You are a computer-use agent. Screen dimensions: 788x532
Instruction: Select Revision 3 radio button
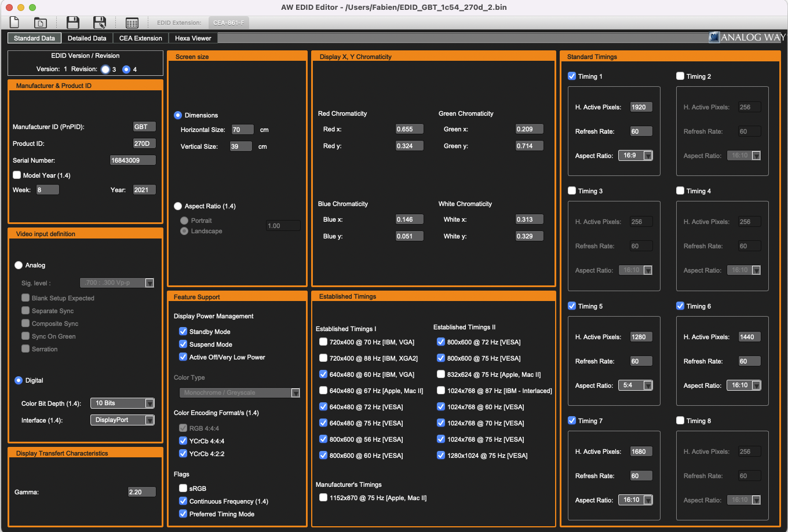105,69
